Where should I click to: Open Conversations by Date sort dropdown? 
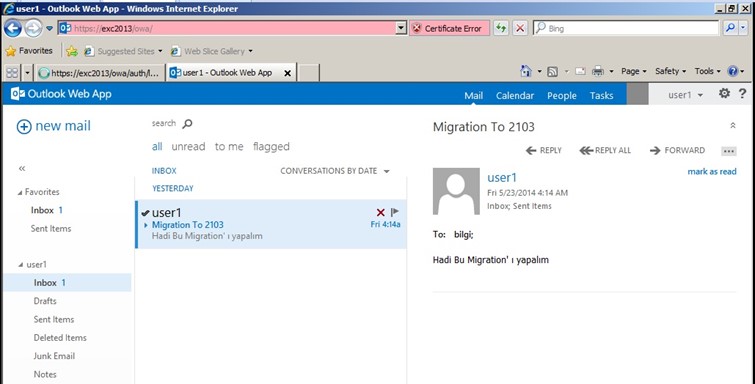pos(335,171)
